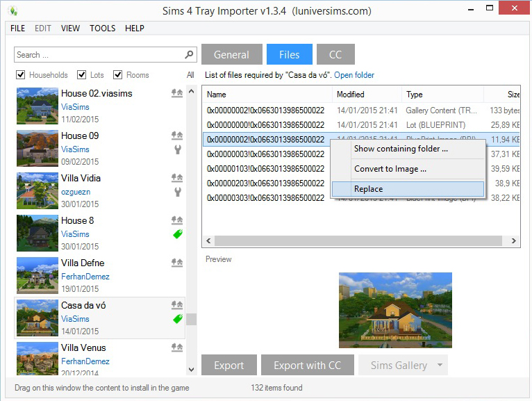The width and height of the screenshot is (532, 401).
Task: Select the House 09 thumbnail
Action: click(x=38, y=148)
